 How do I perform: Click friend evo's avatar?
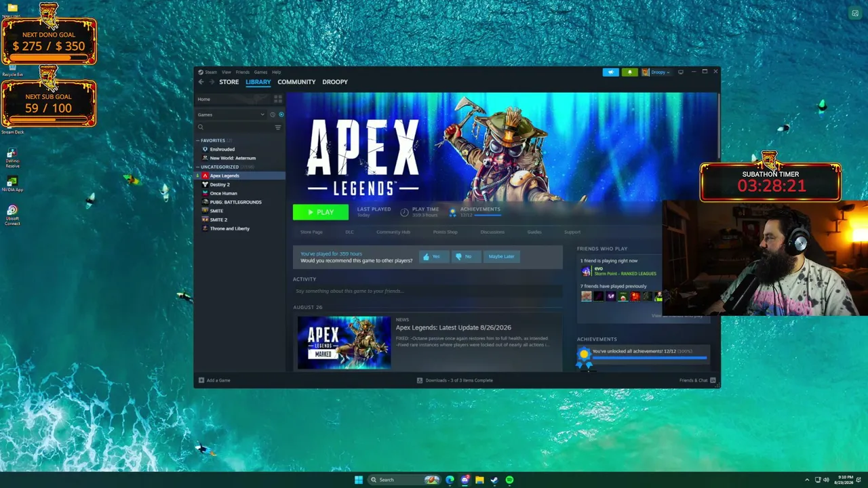point(586,271)
